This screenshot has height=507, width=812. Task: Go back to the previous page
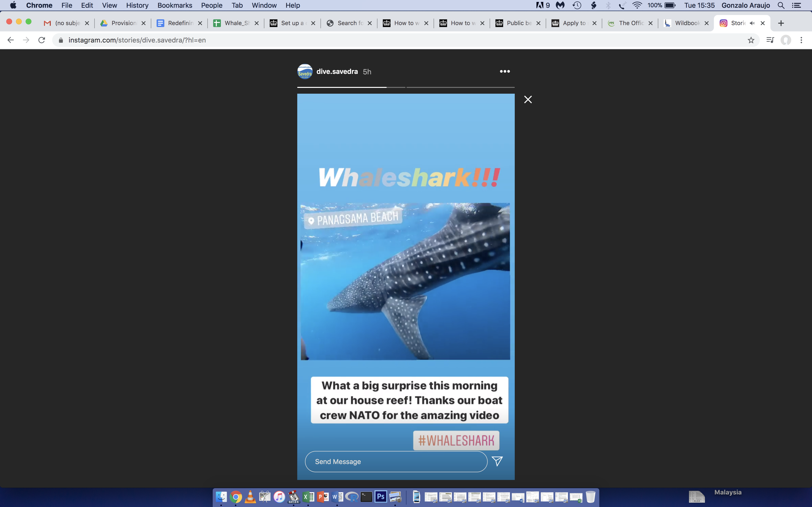pyautogui.click(x=11, y=40)
